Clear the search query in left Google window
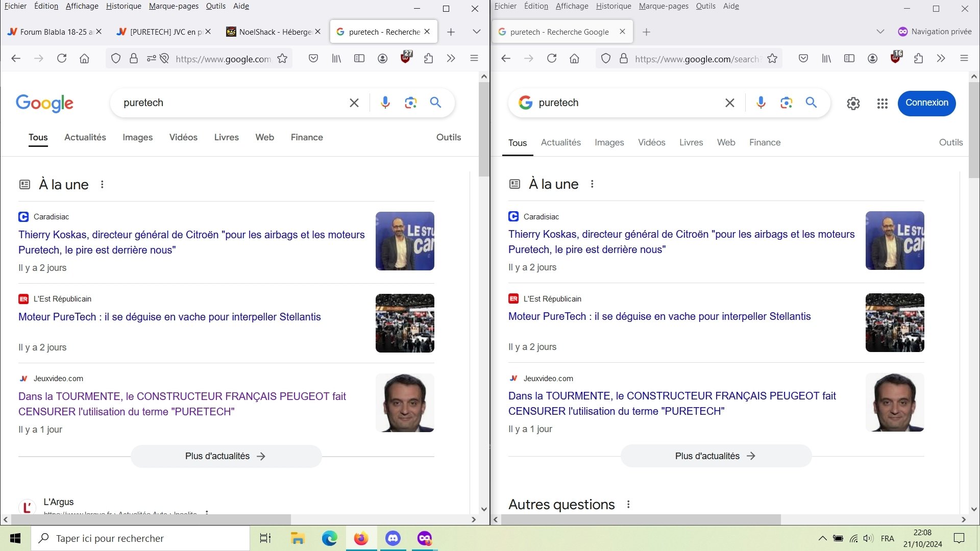This screenshot has height=551, width=980. tap(354, 103)
